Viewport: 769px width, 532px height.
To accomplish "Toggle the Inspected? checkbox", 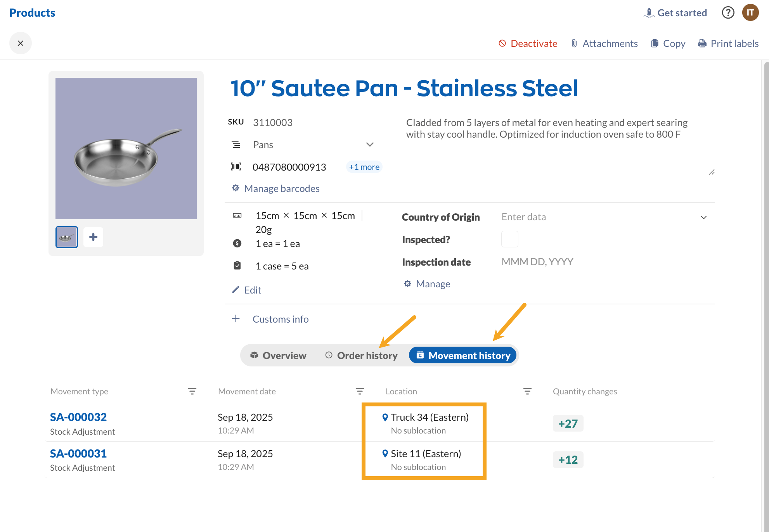I will coord(509,239).
